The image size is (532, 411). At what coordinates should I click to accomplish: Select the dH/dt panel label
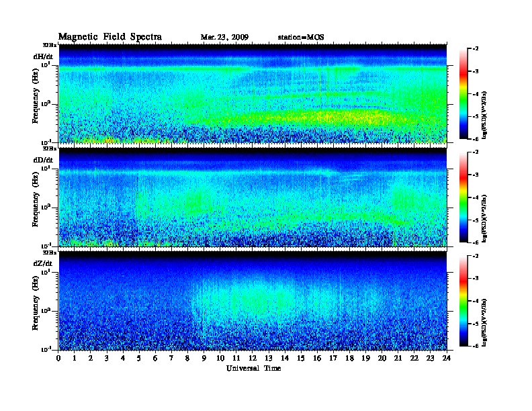click(43, 57)
